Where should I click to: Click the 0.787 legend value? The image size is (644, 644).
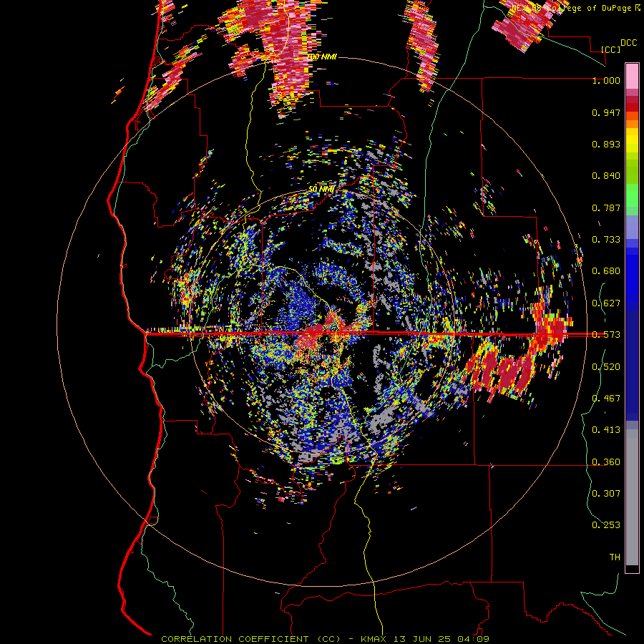point(606,208)
